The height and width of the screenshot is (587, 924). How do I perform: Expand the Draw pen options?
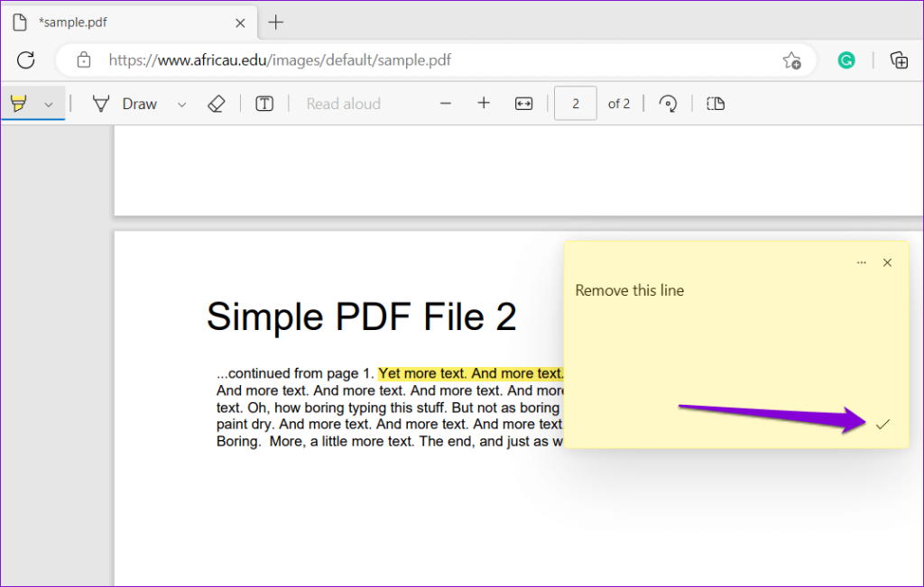181,103
